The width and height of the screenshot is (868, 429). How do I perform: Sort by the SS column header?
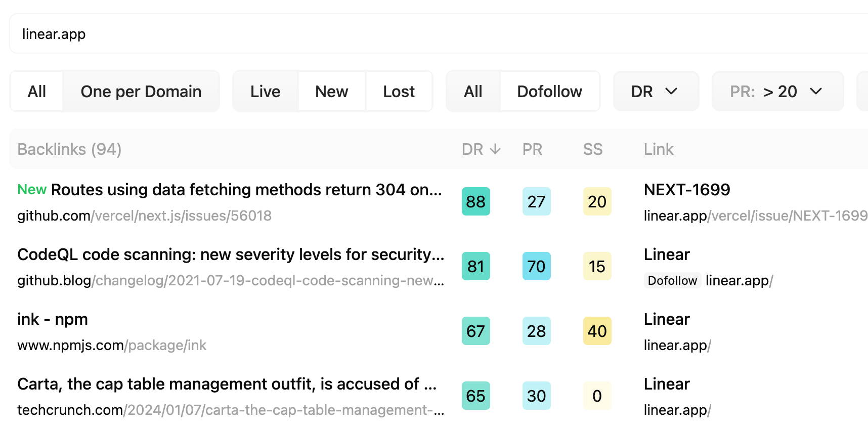coord(592,149)
